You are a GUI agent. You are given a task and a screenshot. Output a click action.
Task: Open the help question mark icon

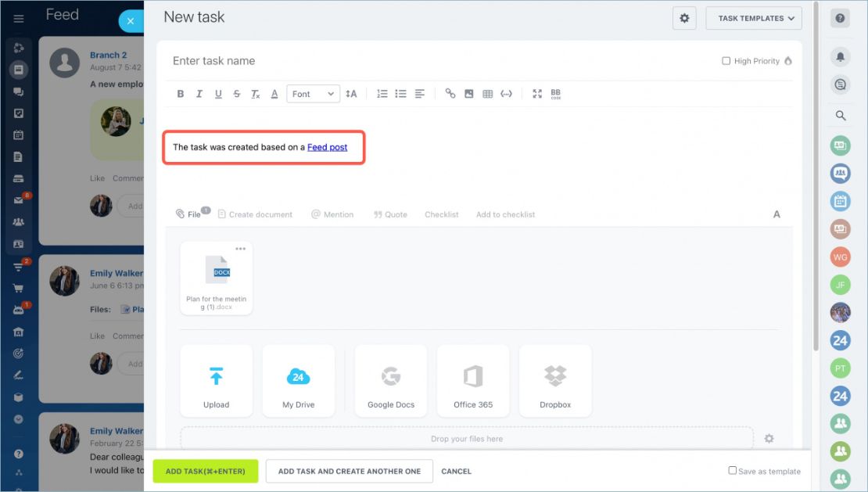pyautogui.click(x=841, y=18)
